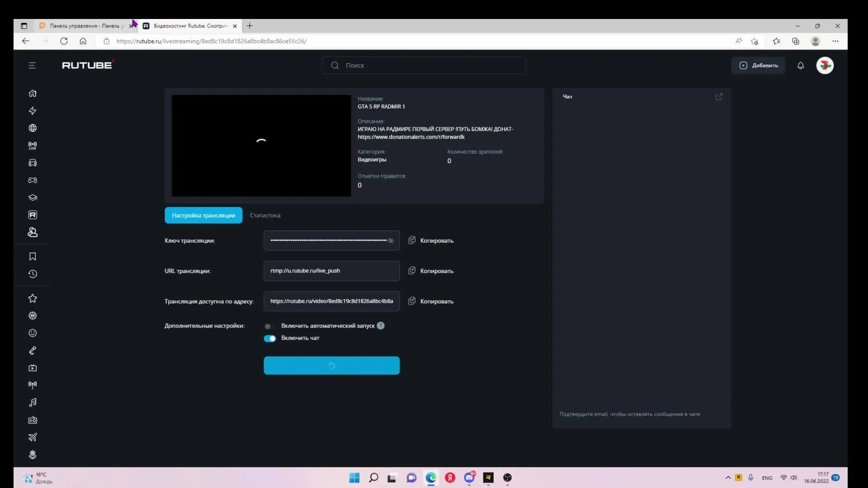Open OBS Studio from the taskbar
Image resolution: width=868 pixels, height=488 pixels.
(507, 478)
